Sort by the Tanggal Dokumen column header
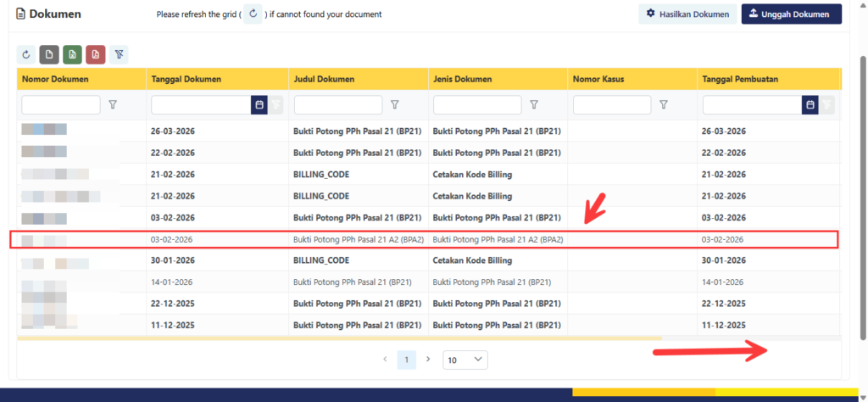 click(x=186, y=79)
